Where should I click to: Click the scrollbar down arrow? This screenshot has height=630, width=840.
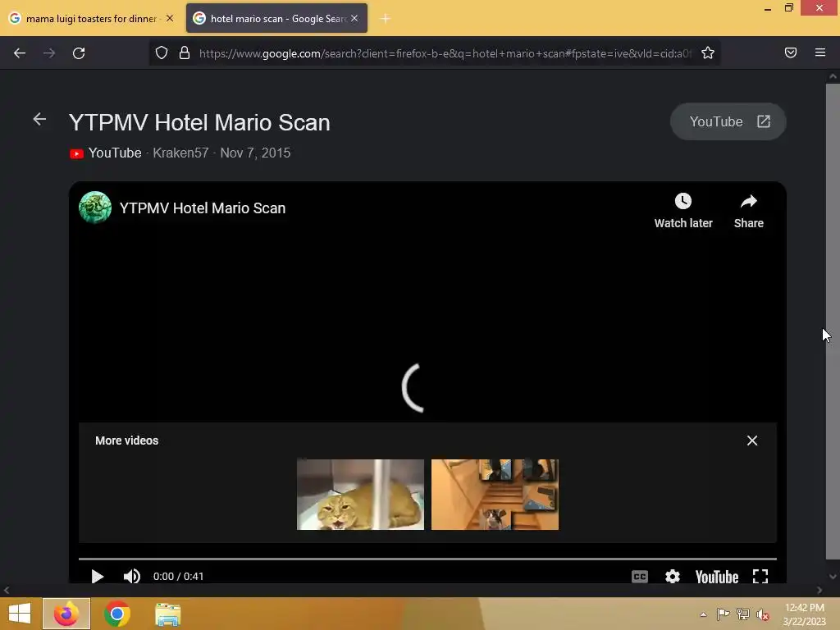pyautogui.click(x=833, y=577)
